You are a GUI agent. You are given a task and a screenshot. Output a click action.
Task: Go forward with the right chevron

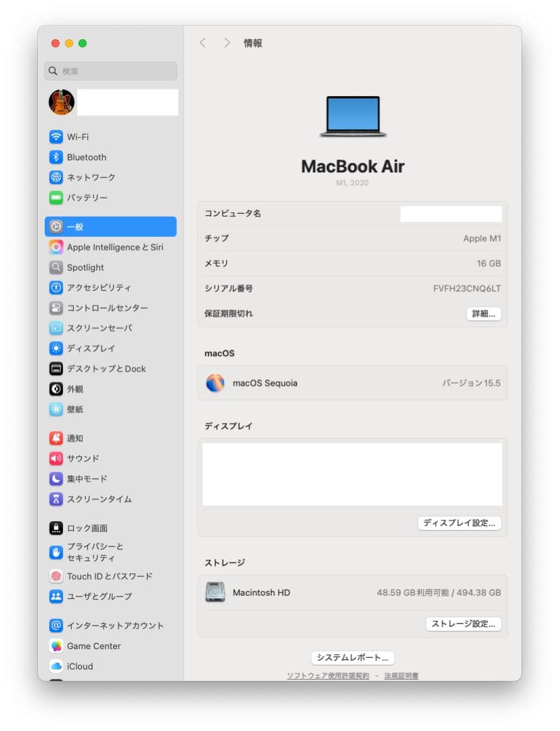(x=227, y=43)
